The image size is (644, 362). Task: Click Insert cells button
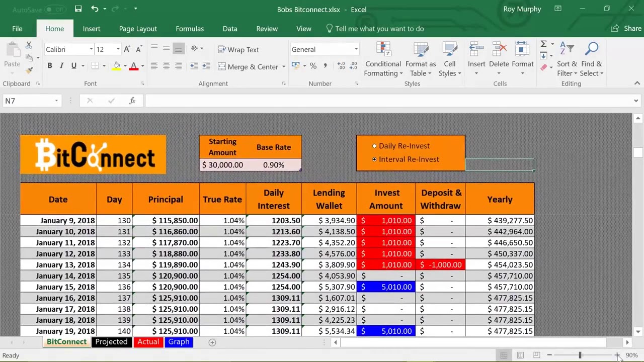[x=476, y=59]
